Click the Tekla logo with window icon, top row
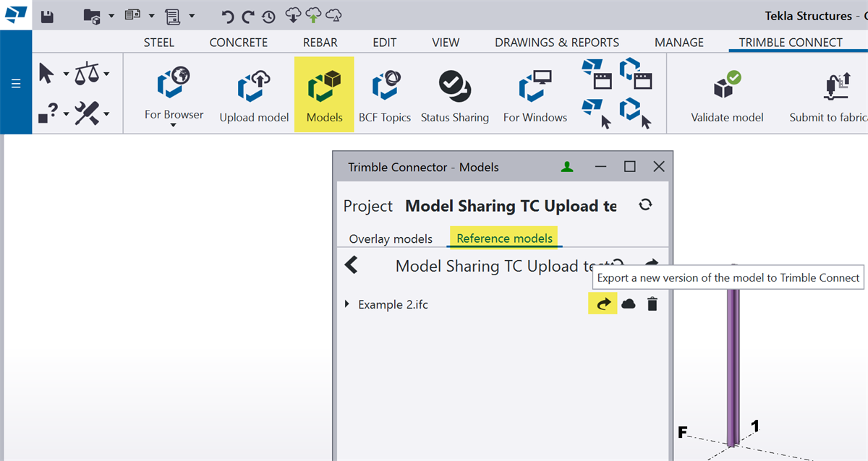Screen dimensions: 868x461 [x=597, y=73]
